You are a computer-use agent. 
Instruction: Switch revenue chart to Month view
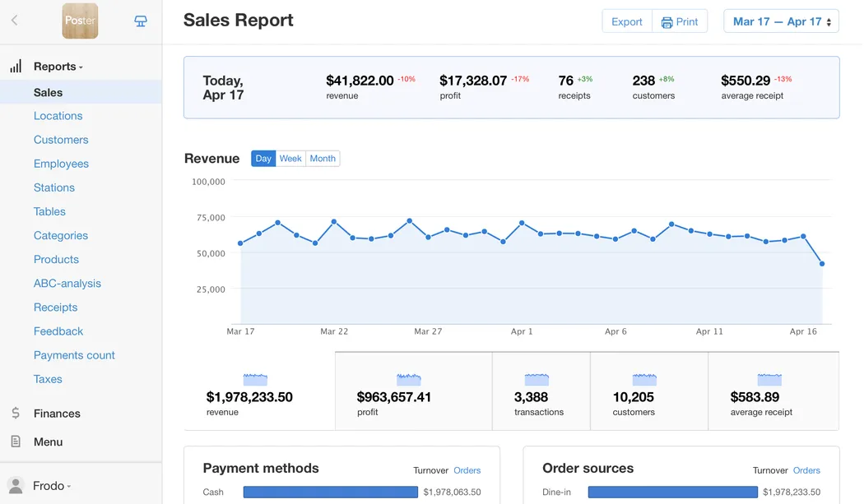point(323,158)
